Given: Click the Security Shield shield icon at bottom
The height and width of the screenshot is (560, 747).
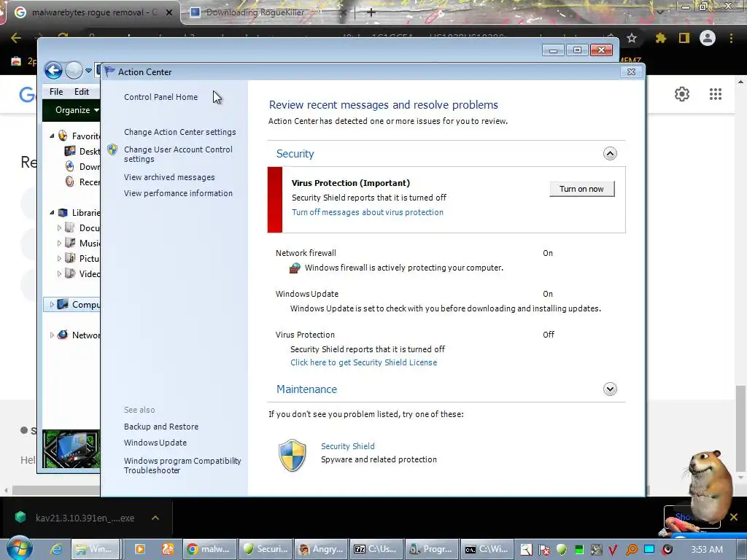Looking at the screenshot, I should pyautogui.click(x=292, y=455).
